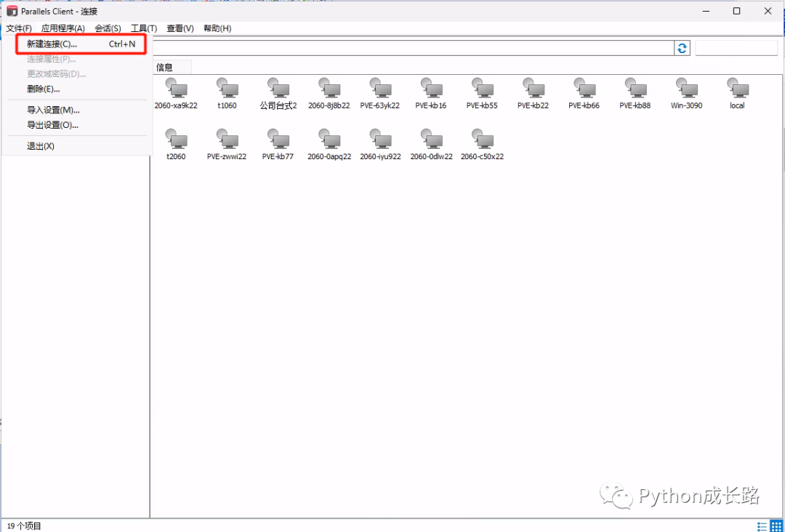The height and width of the screenshot is (532, 785).
Task: Choose 新建连接(C)... from the file menu
Action: point(81,44)
